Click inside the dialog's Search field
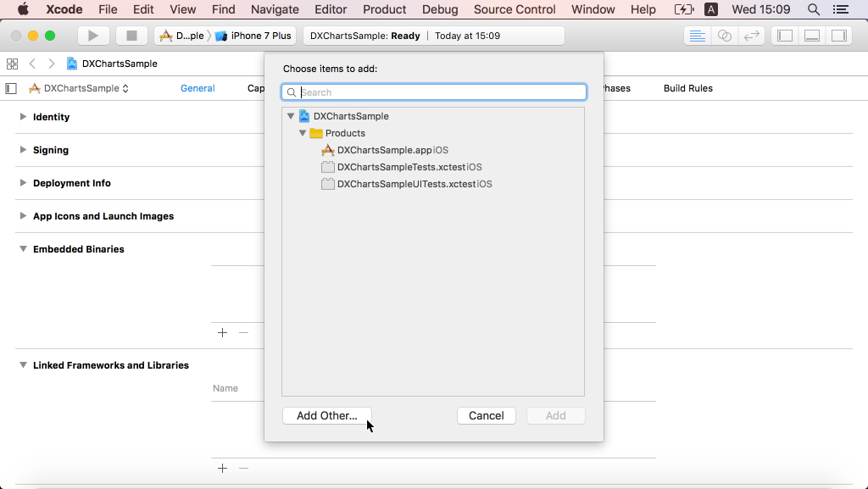868x489 pixels. [x=433, y=92]
